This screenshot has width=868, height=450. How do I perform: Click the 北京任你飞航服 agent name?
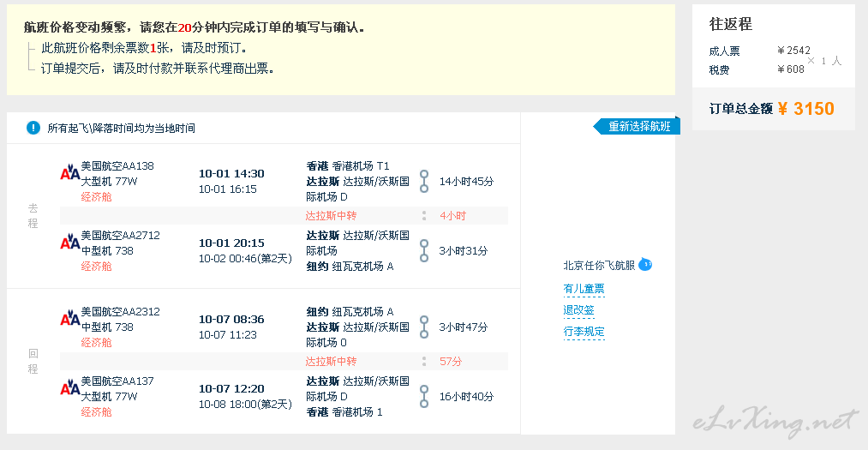tap(599, 265)
